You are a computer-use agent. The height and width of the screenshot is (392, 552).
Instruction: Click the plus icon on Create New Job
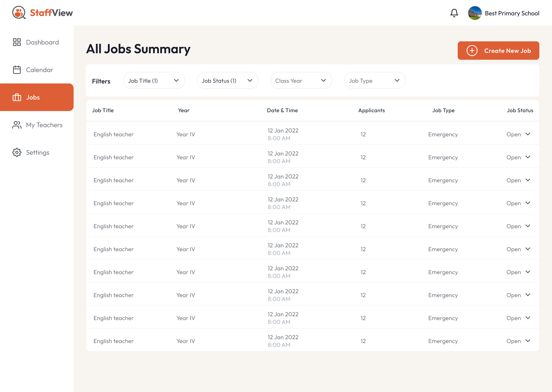pyautogui.click(x=472, y=50)
